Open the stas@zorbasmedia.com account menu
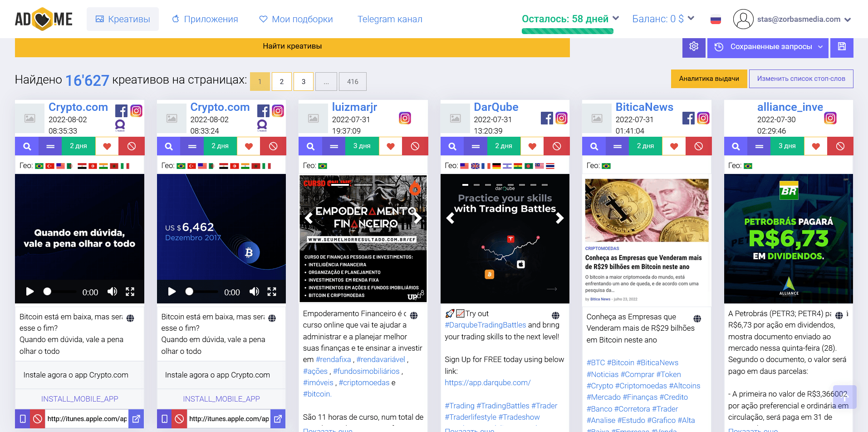 point(792,19)
